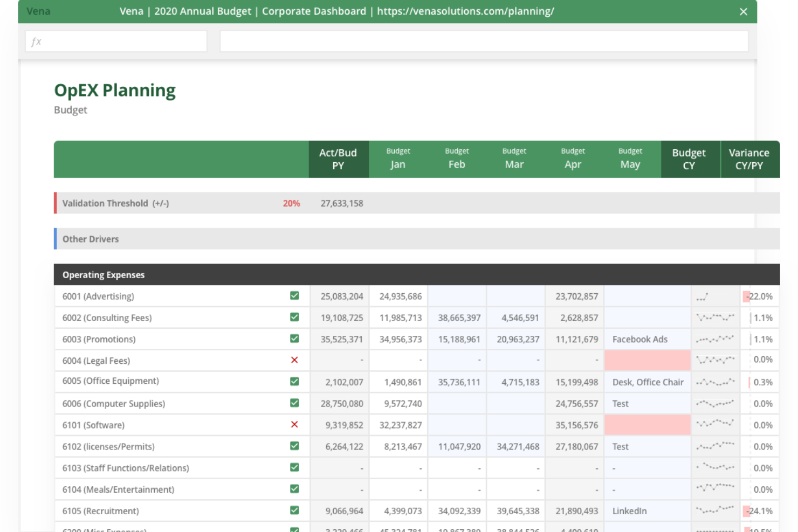The height and width of the screenshot is (532, 798).
Task: Click the pink empty note cell for Software
Action: click(647, 425)
